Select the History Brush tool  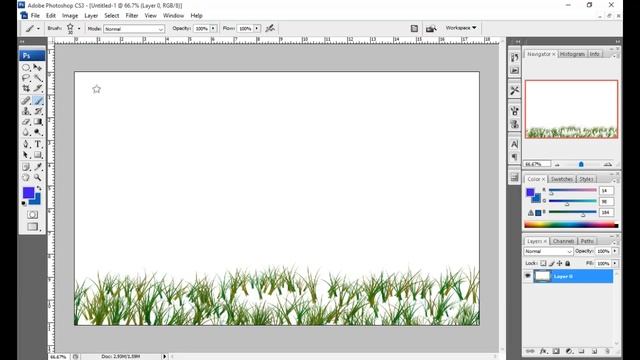coord(38,111)
